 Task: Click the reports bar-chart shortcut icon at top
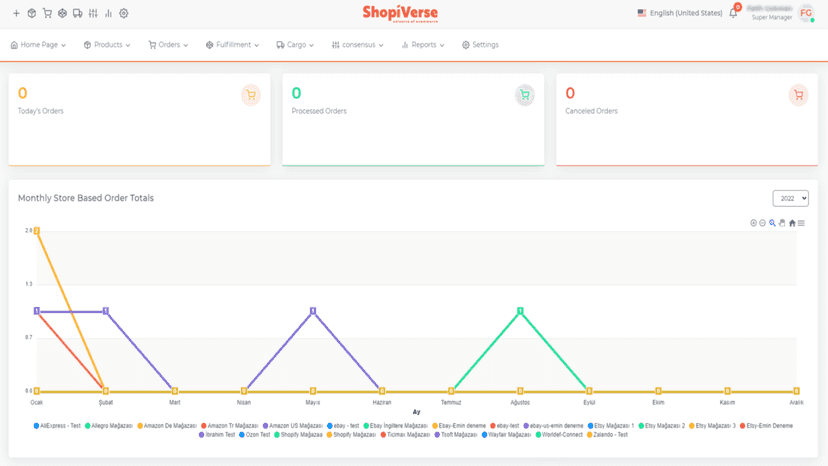tap(108, 13)
